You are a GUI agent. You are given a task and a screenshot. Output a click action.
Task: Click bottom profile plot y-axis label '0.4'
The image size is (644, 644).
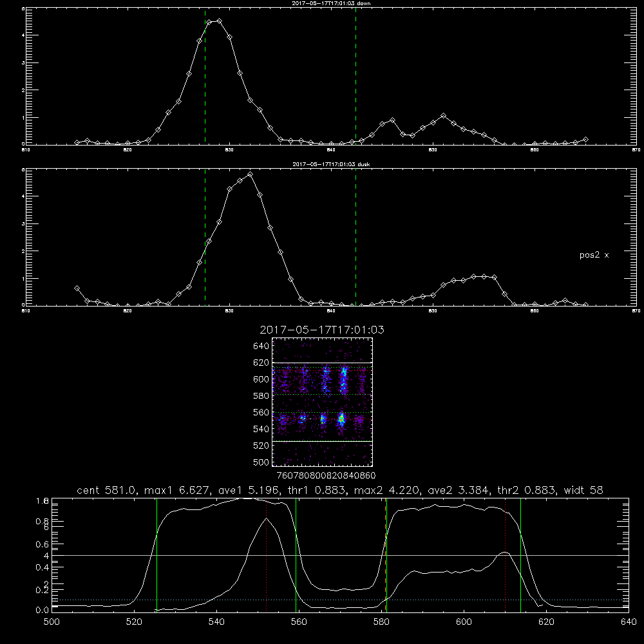(43, 567)
